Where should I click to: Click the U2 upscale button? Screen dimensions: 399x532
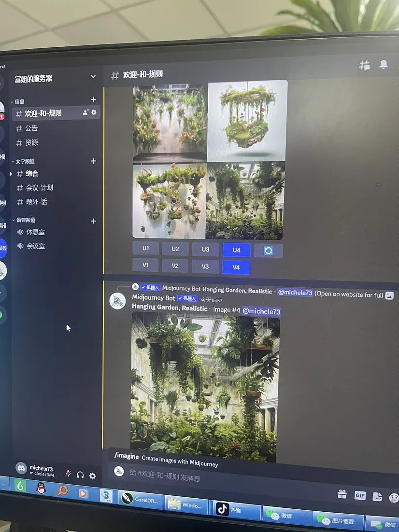coord(175,249)
